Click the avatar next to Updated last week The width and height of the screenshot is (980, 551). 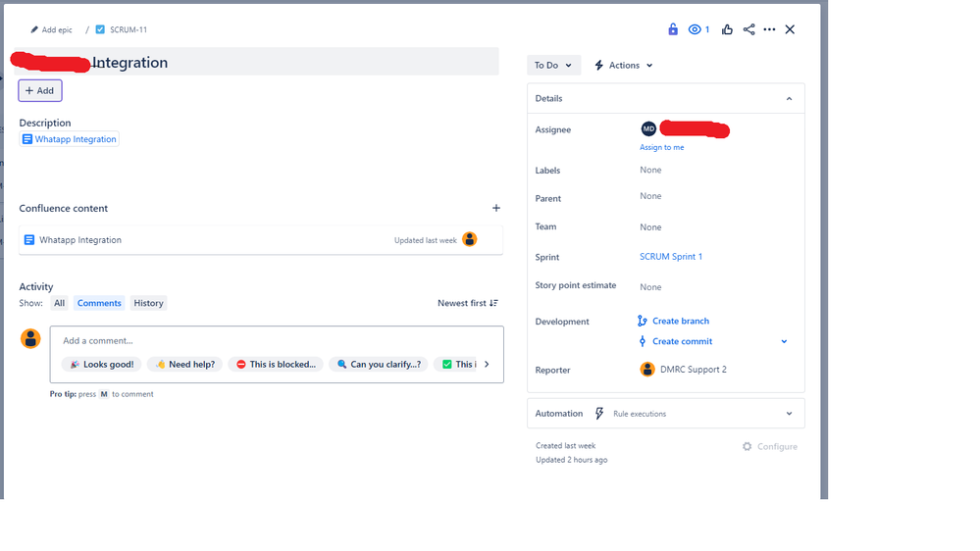469,239
